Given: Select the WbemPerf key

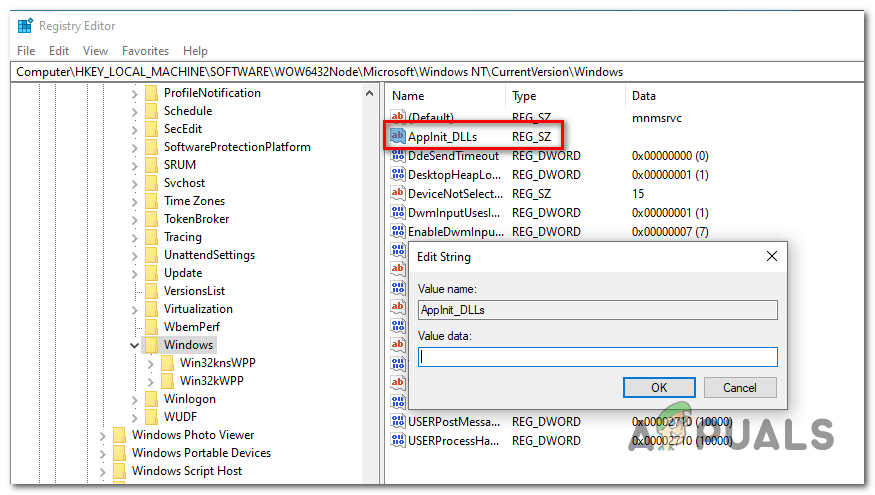Looking at the screenshot, I should 191,327.
